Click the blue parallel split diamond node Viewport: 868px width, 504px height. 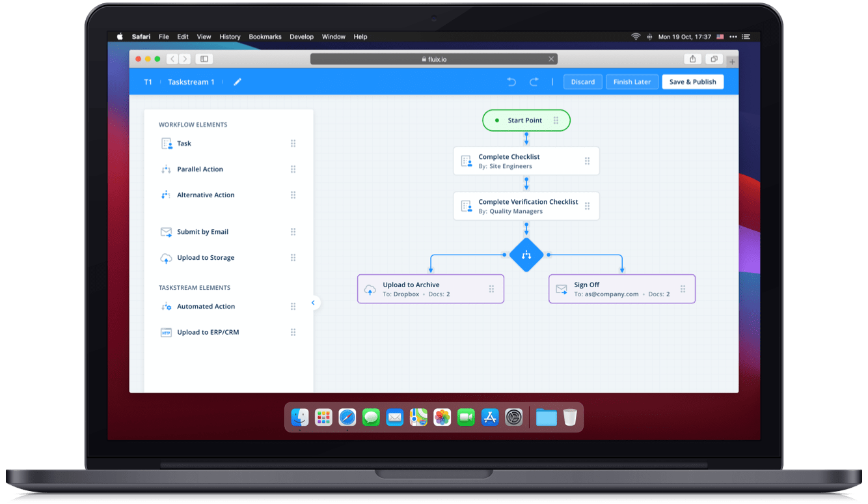click(526, 255)
